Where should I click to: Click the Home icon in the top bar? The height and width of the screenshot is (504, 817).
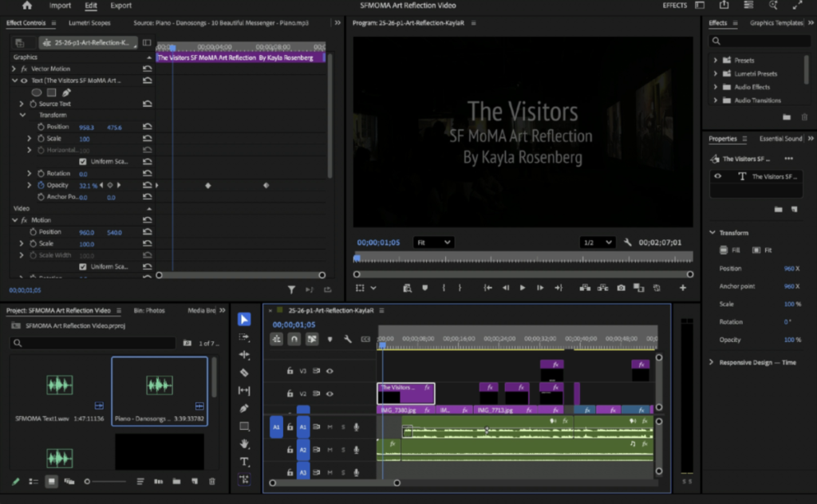pyautogui.click(x=27, y=6)
